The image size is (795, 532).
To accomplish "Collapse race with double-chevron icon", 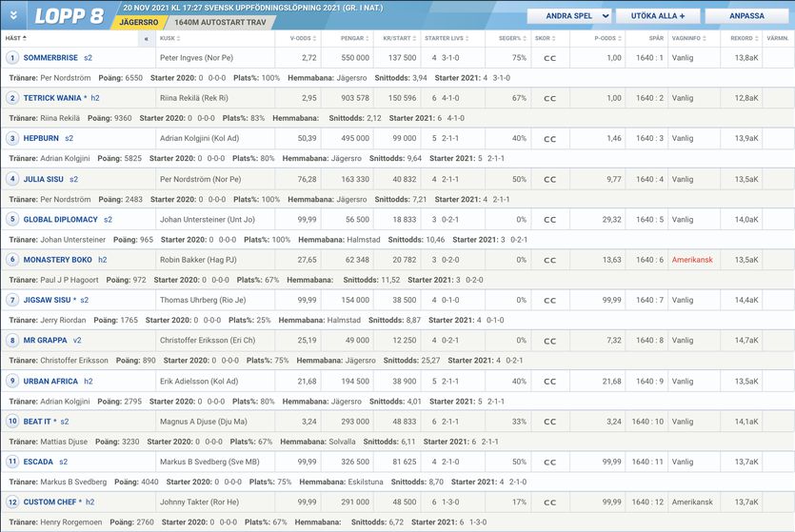I will pyautogui.click(x=13, y=16).
